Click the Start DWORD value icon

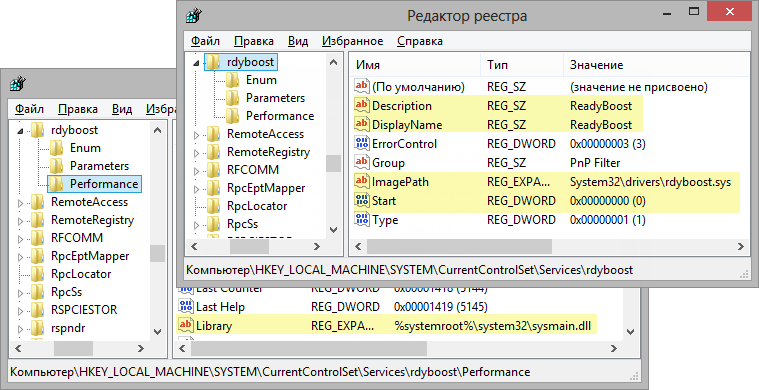coord(362,200)
